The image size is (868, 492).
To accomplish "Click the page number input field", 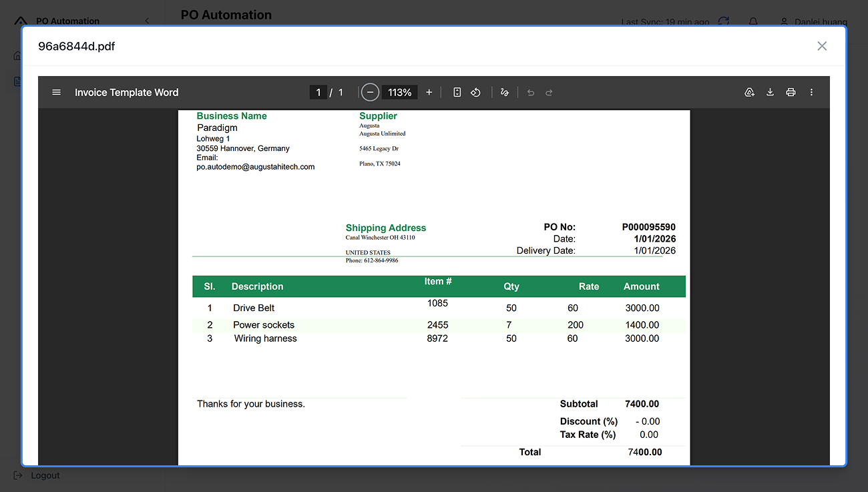I will 318,92.
